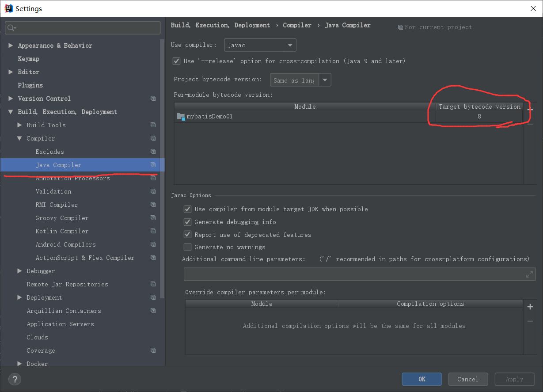Expand the Editor tree arrow
543x392 pixels.
(x=11, y=72)
